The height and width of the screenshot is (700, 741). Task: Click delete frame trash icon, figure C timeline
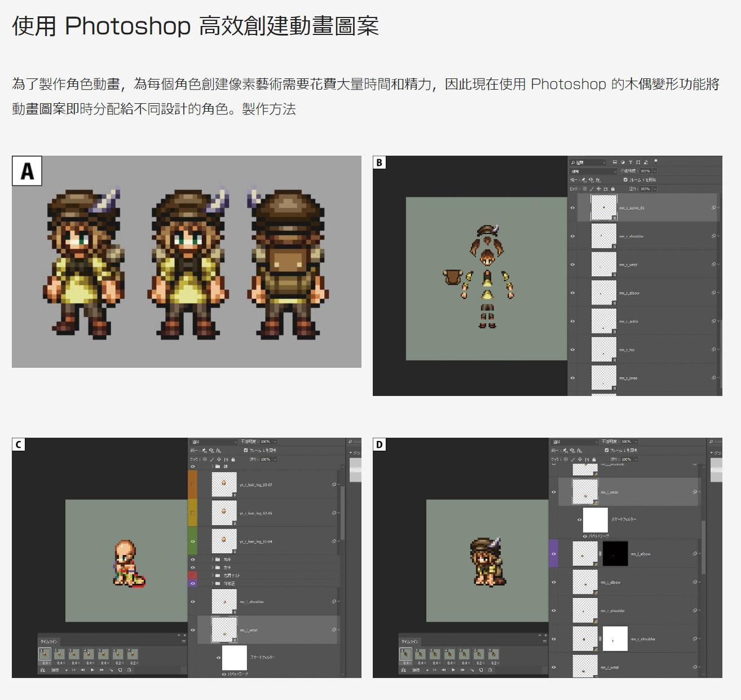pyautogui.click(x=129, y=670)
